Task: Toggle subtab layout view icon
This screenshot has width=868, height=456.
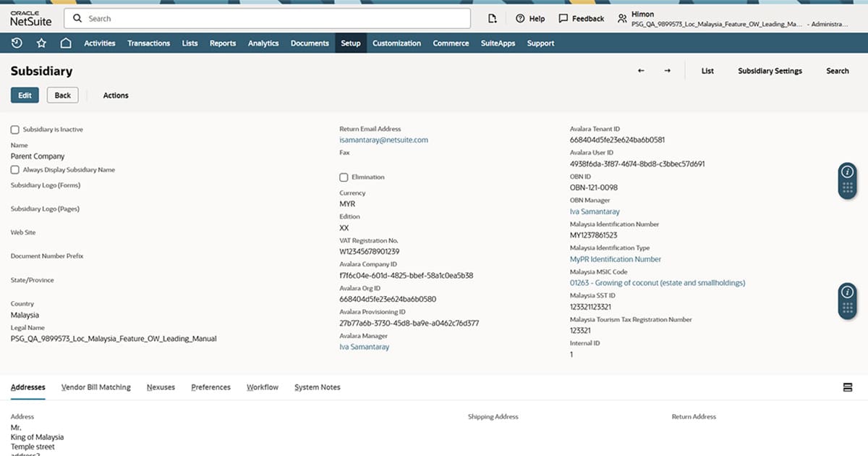Action: click(848, 387)
